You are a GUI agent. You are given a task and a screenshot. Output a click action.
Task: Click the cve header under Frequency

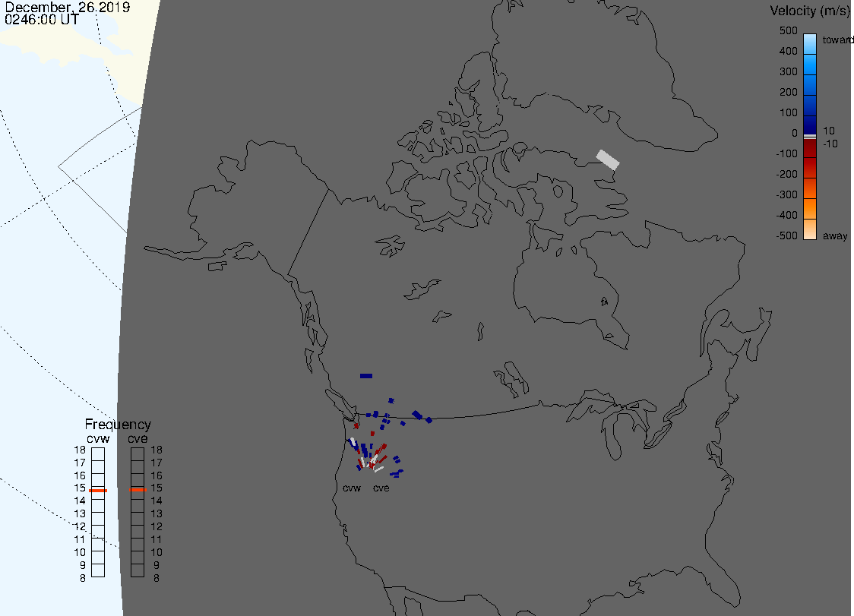point(138,439)
